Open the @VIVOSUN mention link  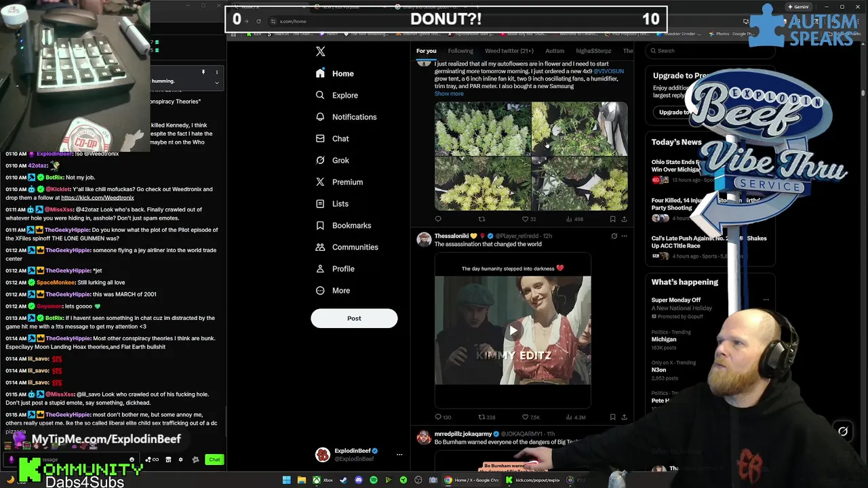click(x=608, y=71)
